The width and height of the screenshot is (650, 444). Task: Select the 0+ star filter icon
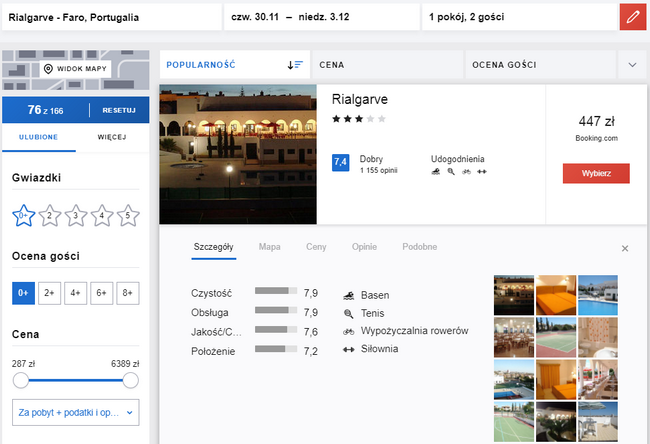point(23,215)
